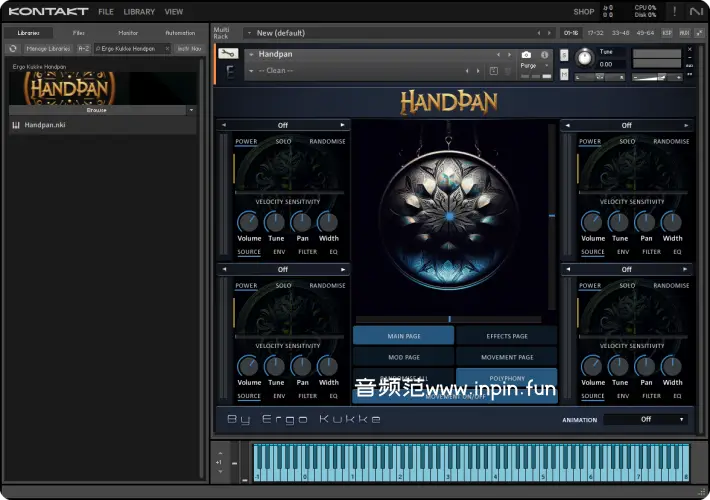Adjust the Volume knob on the top-left layer
The height and width of the screenshot is (500, 710).
[x=249, y=222]
